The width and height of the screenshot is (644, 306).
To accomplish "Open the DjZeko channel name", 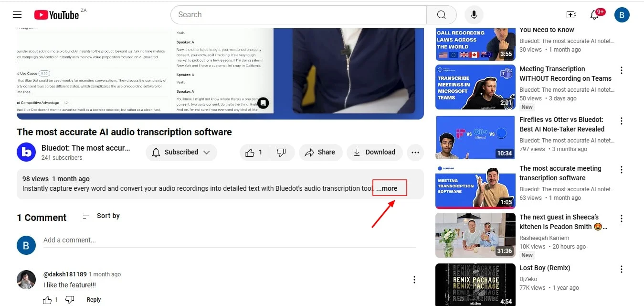I will point(529,279).
